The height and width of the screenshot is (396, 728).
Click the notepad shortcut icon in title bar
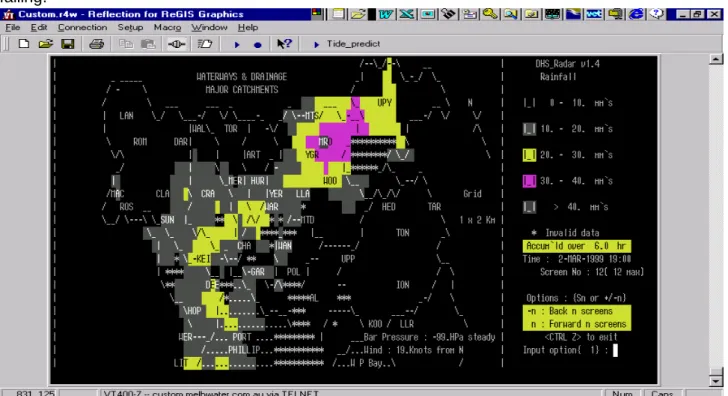pyautogui.click(x=338, y=14)
